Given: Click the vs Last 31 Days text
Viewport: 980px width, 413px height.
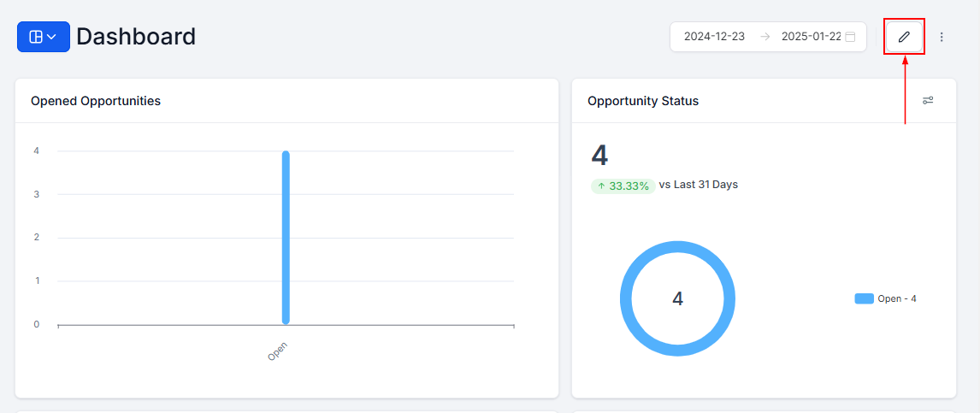Looking at the screenshot, I should point(698,185).
